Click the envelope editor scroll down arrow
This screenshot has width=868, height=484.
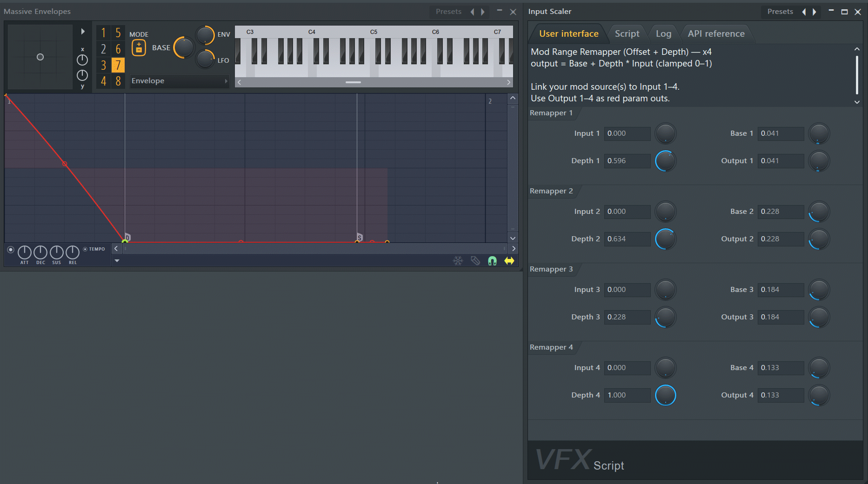click(x=513, y=238)
